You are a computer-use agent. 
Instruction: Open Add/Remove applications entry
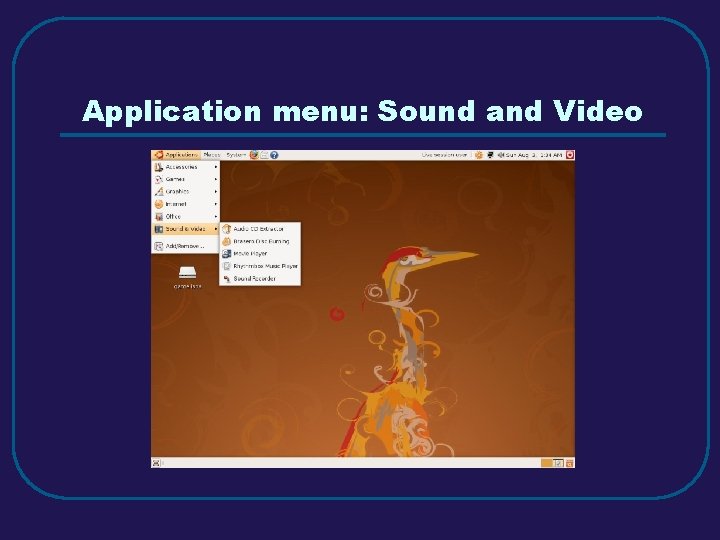point(186,247)
